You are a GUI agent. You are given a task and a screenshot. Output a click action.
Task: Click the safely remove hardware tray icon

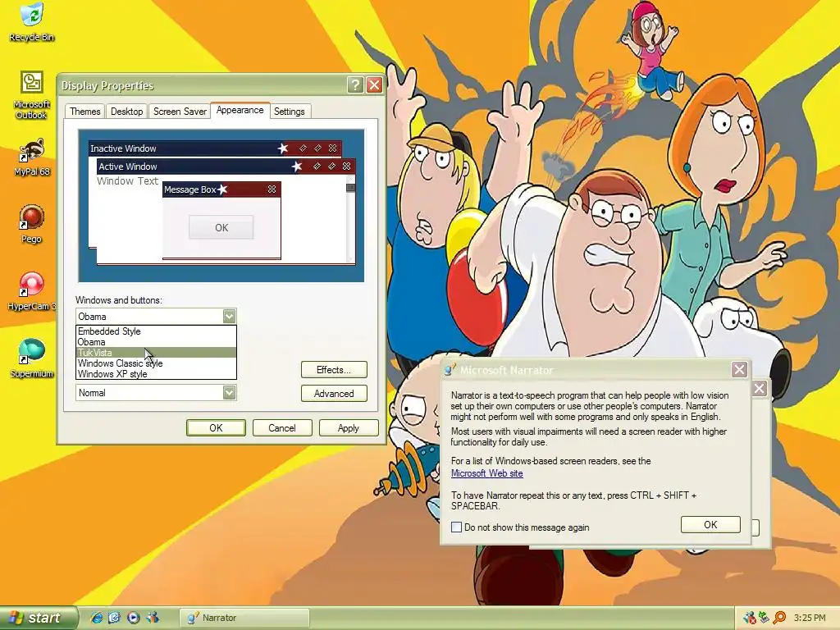tap(765, 618)
